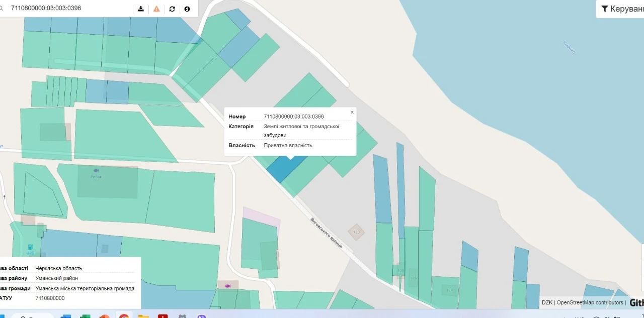Click building number 124 on the map
Viewport: 644px width, 318px height.
coord(449,290)
